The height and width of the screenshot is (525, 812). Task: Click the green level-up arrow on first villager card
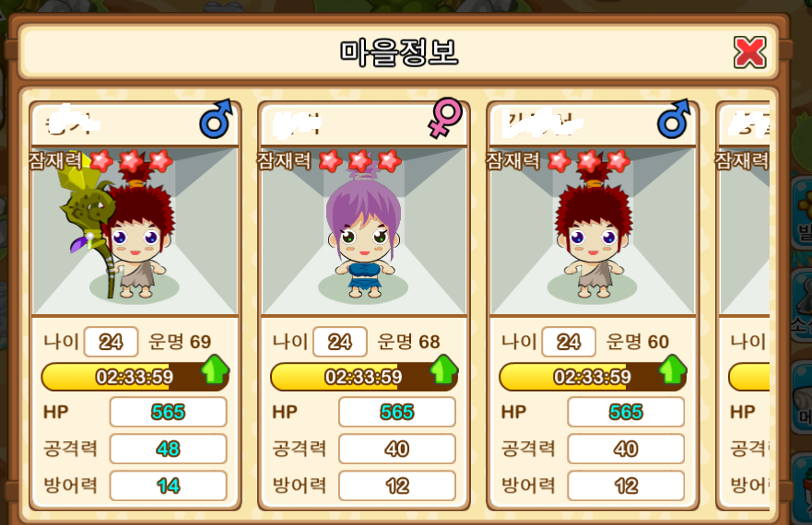coord(215,369)
